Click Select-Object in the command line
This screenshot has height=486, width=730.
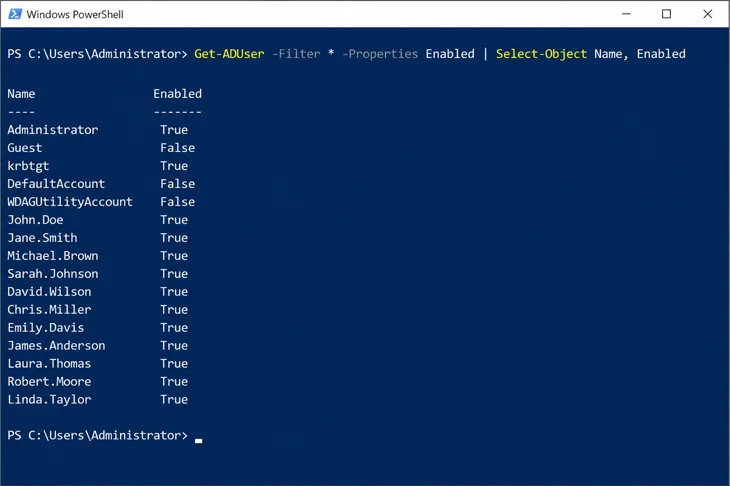pos(541,54)
